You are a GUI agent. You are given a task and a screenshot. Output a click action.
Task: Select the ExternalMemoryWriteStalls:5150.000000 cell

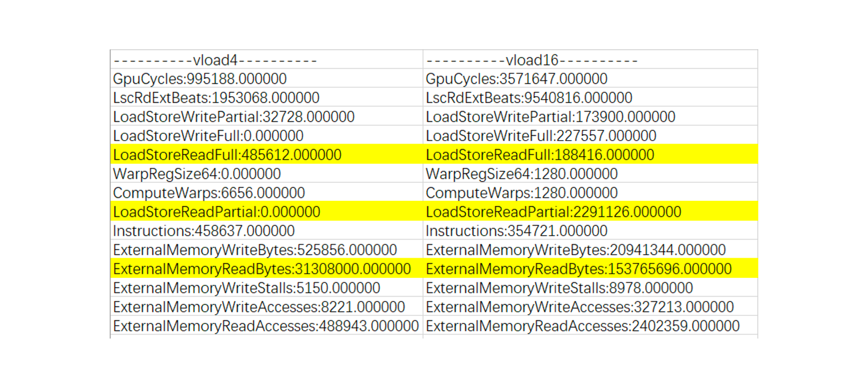266,288
